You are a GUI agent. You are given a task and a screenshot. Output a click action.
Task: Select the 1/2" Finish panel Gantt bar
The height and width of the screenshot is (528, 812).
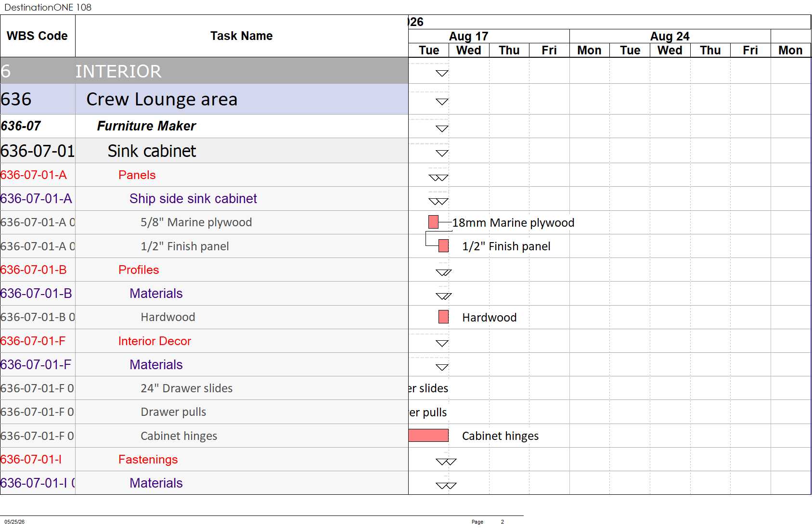pyautogui.click(x=443, y=246)
